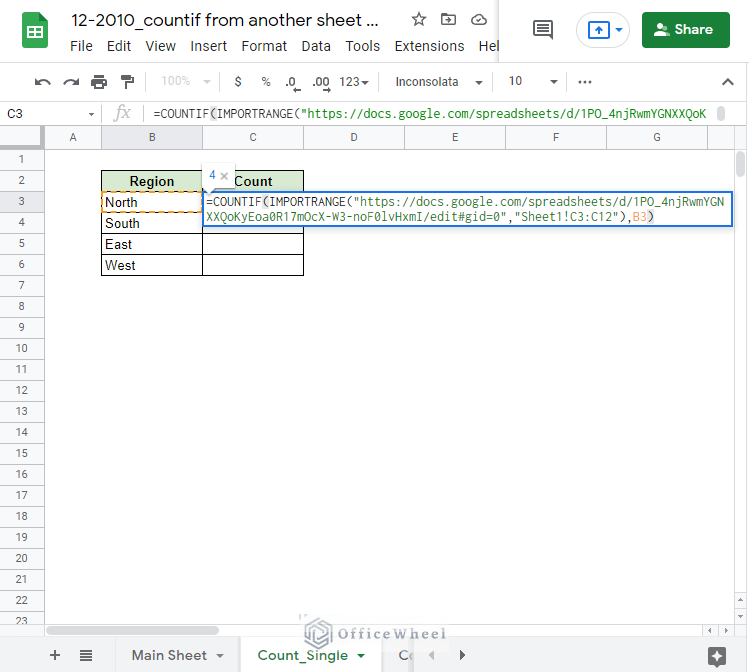The image size is (749, 672).
Task: Close the formula result preview tooltip
Action: pos(224,176)
